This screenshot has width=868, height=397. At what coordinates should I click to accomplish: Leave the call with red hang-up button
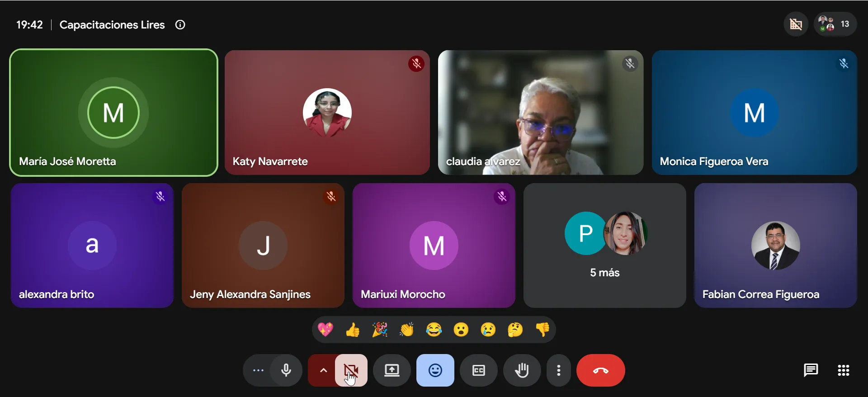coord(601,370)
